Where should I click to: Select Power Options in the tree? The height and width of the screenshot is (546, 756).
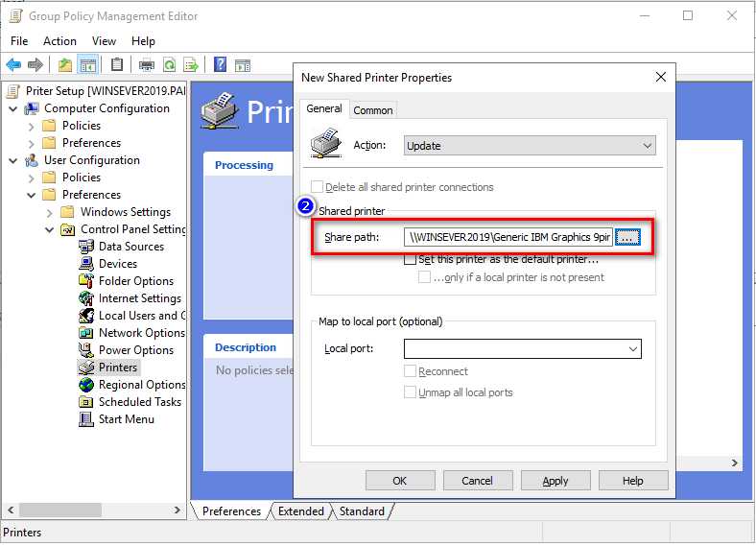coord(136,350)
